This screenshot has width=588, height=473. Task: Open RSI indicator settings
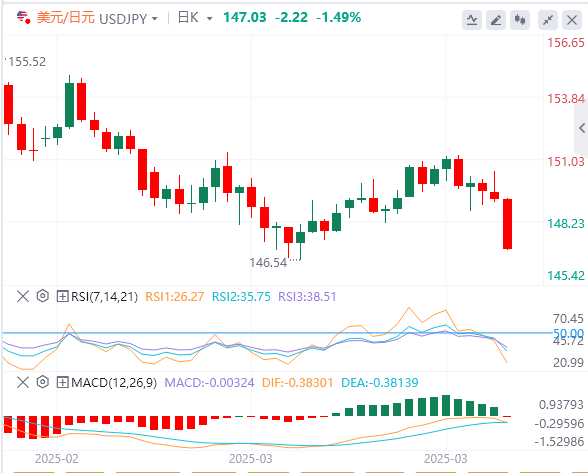[43, 296]
